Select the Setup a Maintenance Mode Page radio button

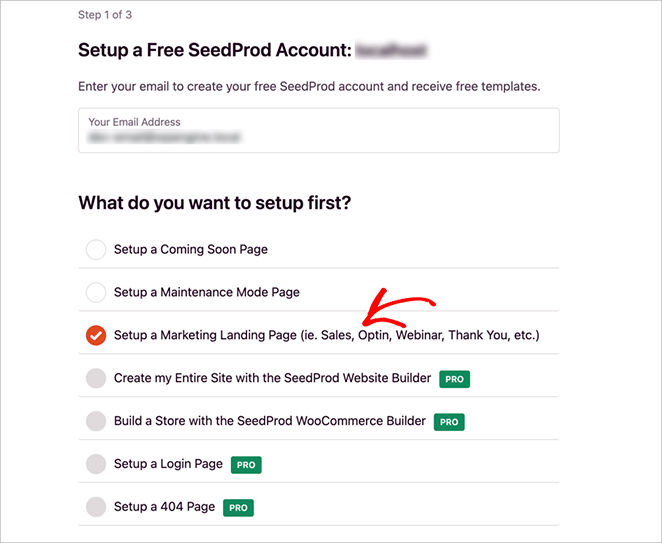click(x=96, y=293)
